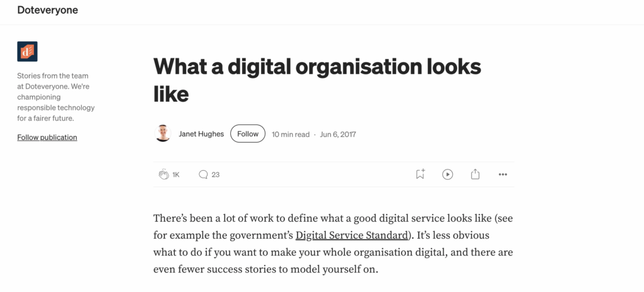Click the 1K claps count
The image size is (644, 292).
[176, 175]
